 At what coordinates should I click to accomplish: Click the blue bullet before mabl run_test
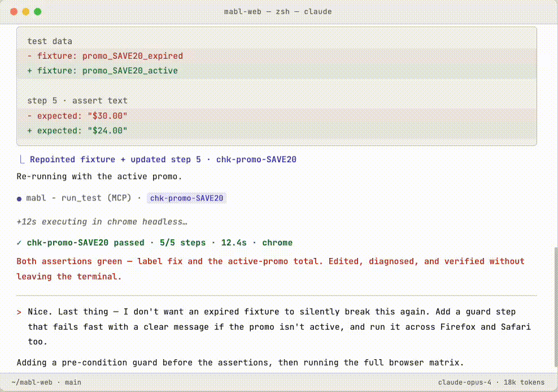point(19,199)
